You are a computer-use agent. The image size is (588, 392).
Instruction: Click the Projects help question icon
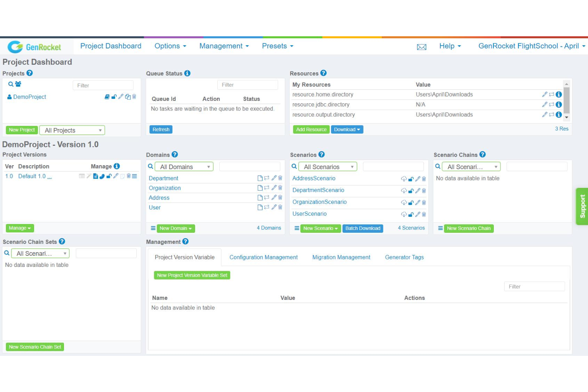(29, 73)
